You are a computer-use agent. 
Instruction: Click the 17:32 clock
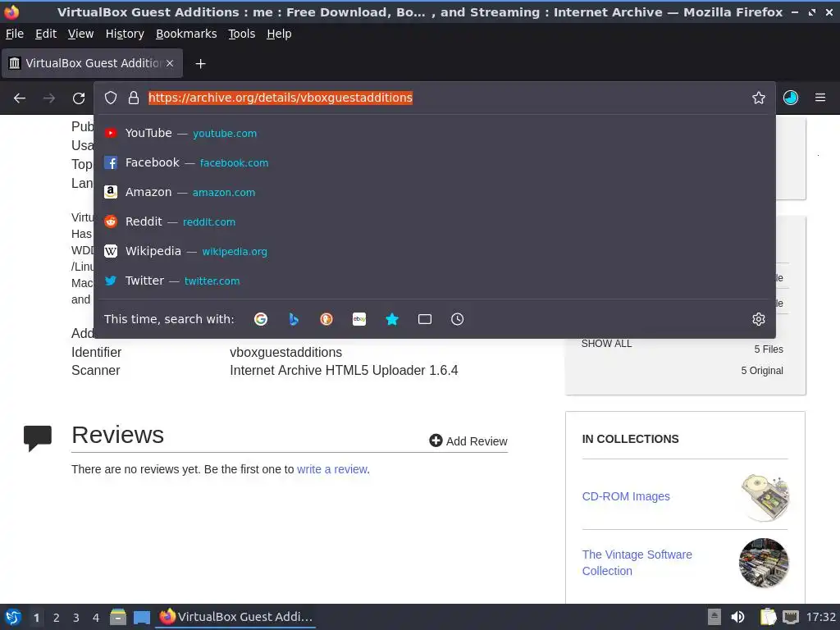point(820,617)
